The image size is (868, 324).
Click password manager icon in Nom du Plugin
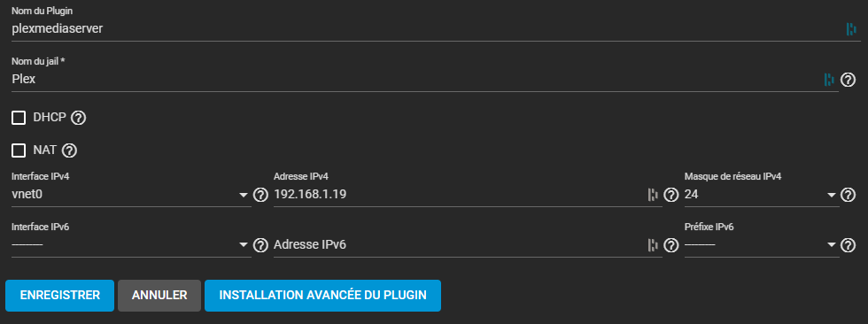pyautogui.click(x=851, y=29)
